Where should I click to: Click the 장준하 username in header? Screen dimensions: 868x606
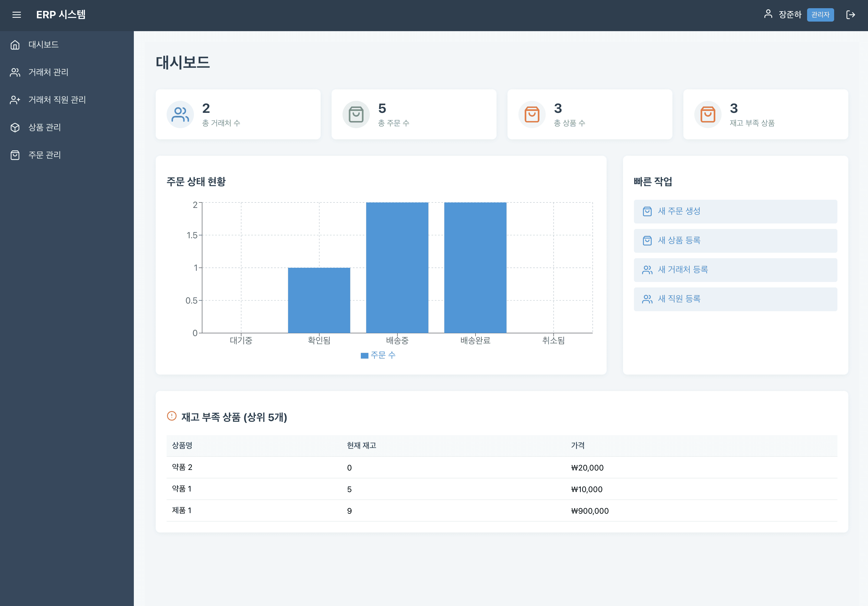(x=790, y=15)
